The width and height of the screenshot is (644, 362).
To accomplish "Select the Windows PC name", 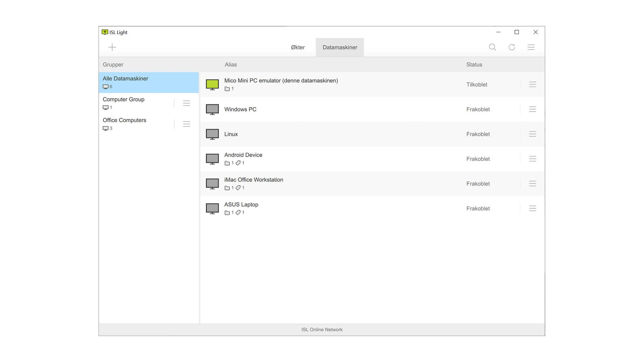I will tap(240, 110).
